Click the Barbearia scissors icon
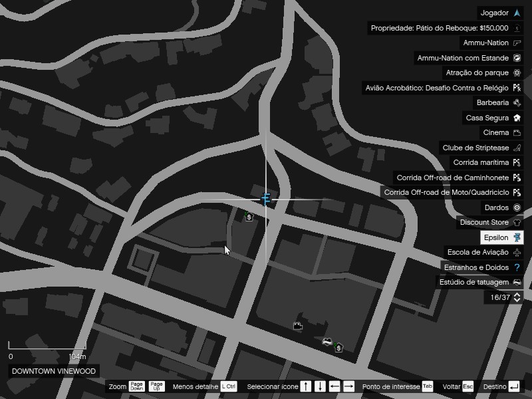This screenshot has width=532, height=399. point(517,102)
